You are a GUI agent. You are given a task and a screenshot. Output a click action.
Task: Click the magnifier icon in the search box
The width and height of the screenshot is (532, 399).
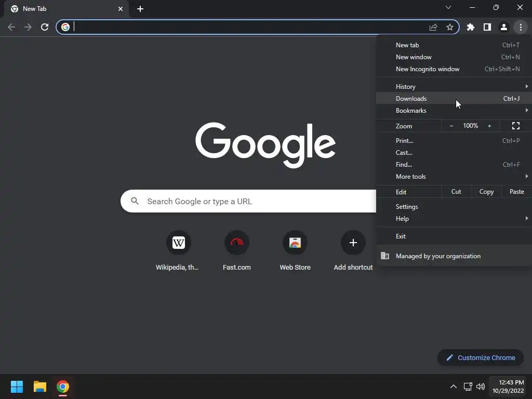tap(135, 201)
